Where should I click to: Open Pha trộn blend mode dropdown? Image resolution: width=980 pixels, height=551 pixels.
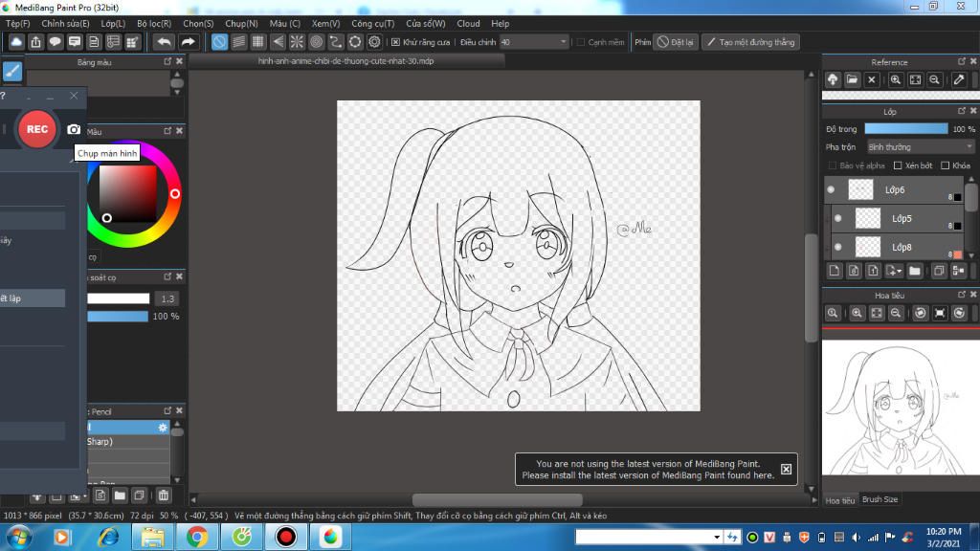click(x=921, y=146)
